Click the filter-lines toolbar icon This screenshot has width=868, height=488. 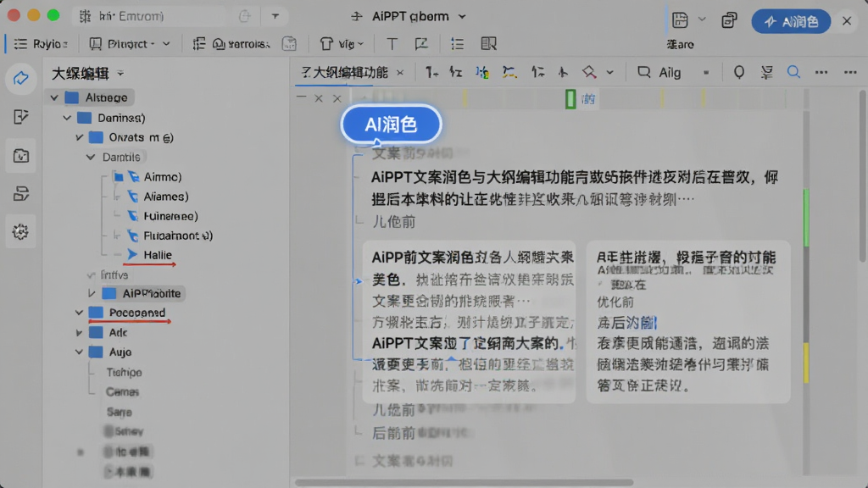point(766,72)
